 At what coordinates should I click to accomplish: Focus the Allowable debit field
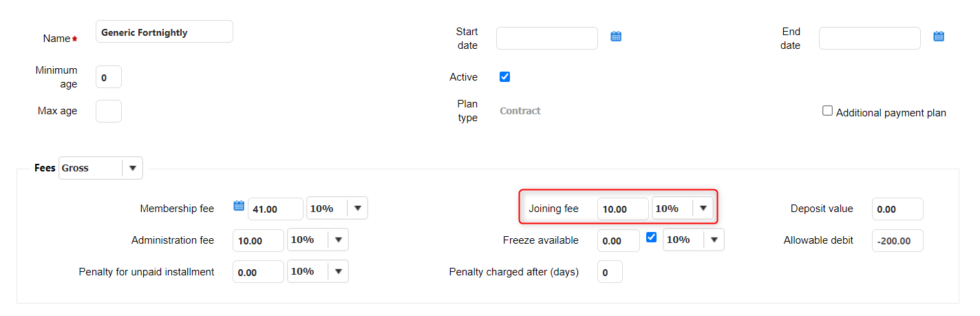pyautogui.click(x=897, y=240)
